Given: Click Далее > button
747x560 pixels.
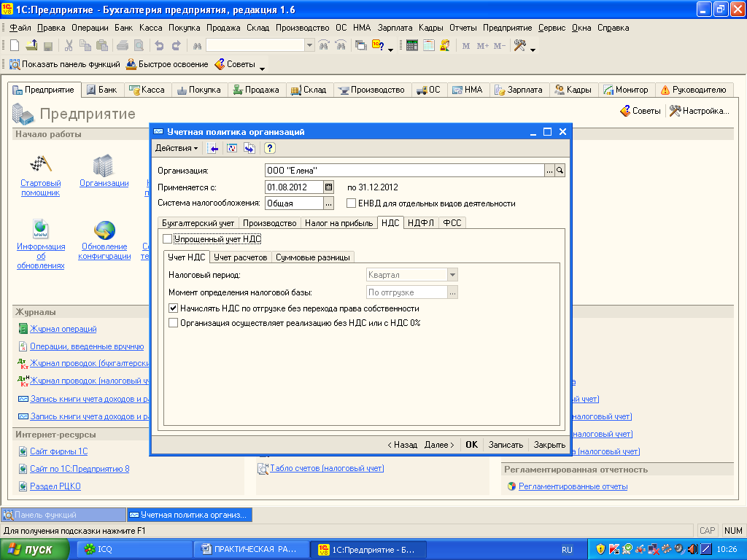Looking at the screenshot, I should pyautogui.click(x=439, y=445).
